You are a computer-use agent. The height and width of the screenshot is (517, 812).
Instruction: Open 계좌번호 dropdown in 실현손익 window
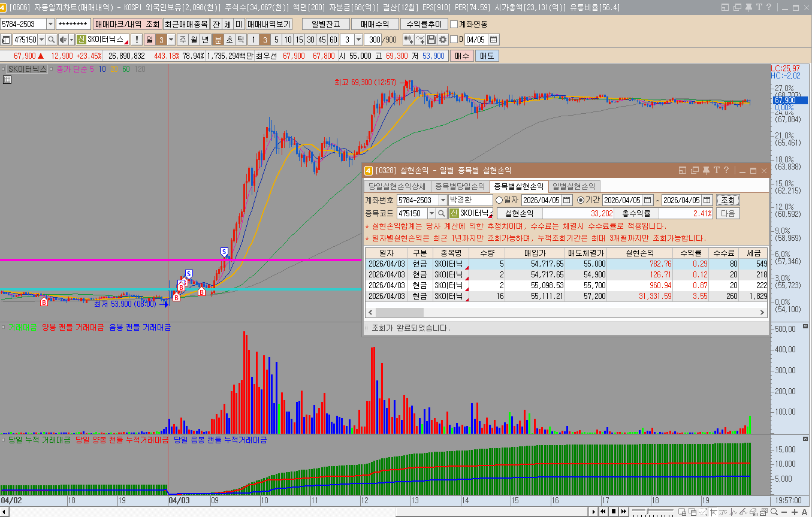(443, 200)
